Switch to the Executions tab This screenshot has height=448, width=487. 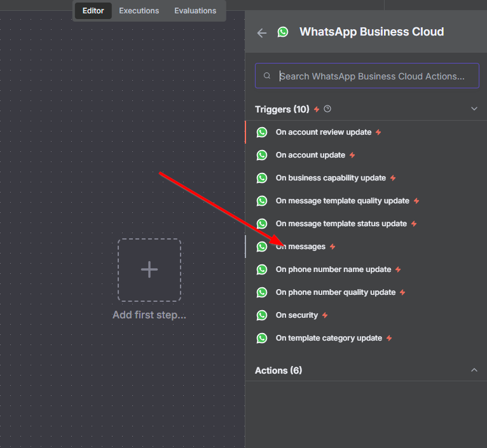pyautogui.click(x=139, y=11)
